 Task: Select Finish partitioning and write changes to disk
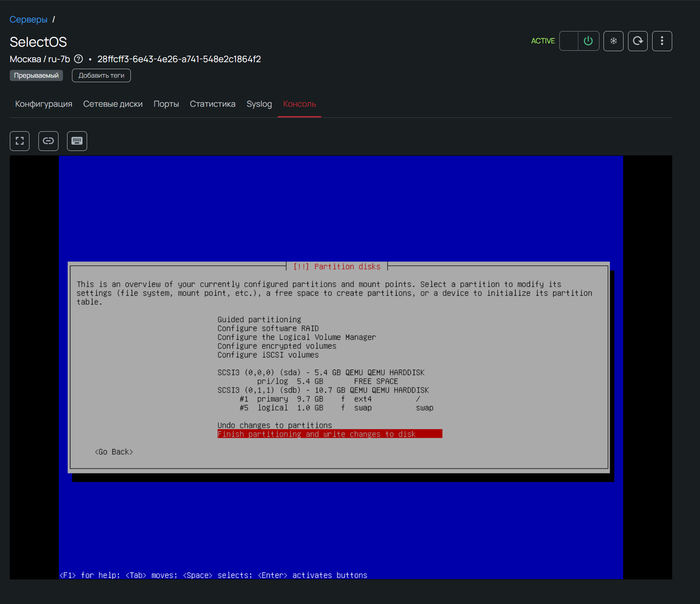point(316,434)
